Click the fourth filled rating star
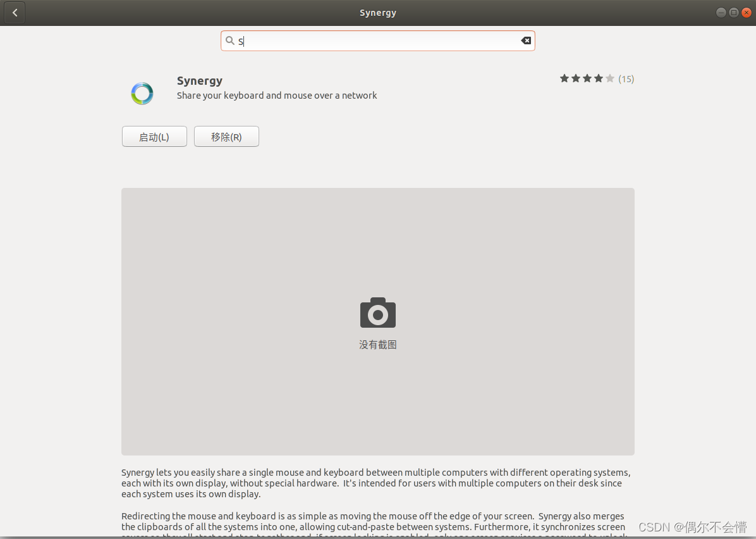 (x=599, y=78)
